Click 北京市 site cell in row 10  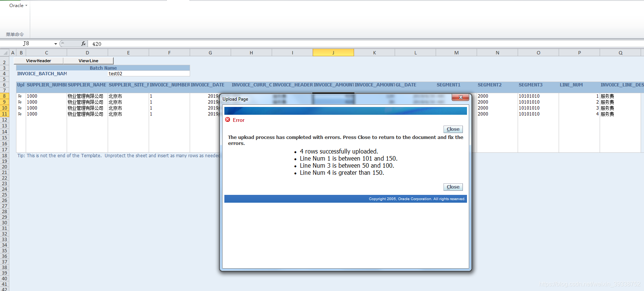[x=128, y=108]
